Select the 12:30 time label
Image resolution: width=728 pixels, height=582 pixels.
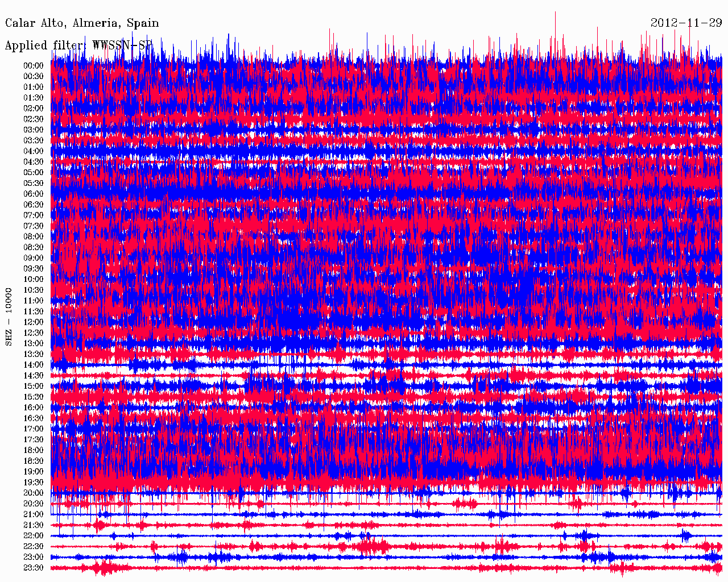point(34,332)
